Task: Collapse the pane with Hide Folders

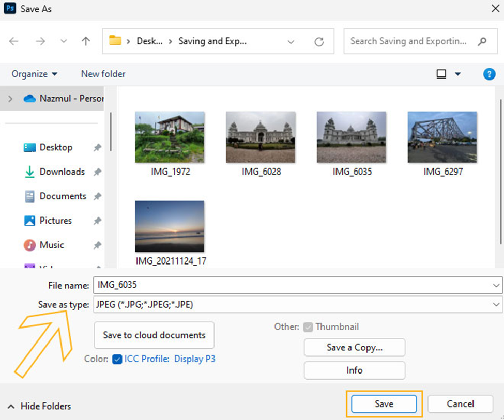Action: pos(39,406)
